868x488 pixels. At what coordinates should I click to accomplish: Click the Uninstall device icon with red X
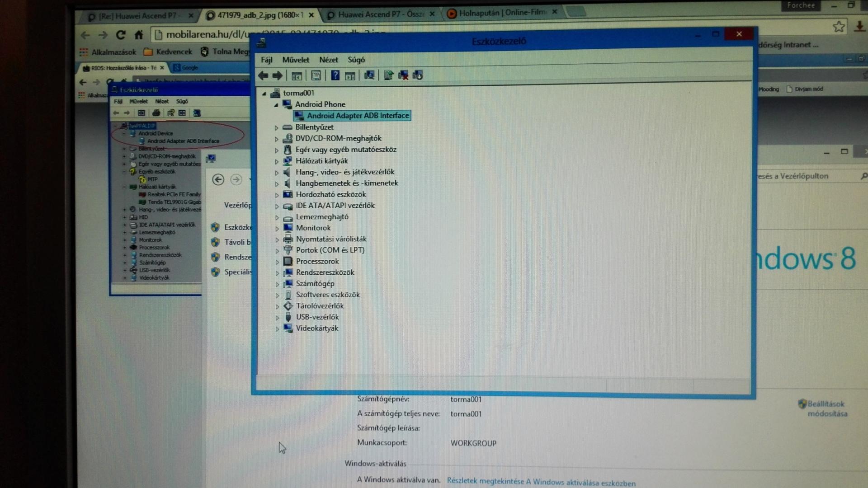pos(403,75)
